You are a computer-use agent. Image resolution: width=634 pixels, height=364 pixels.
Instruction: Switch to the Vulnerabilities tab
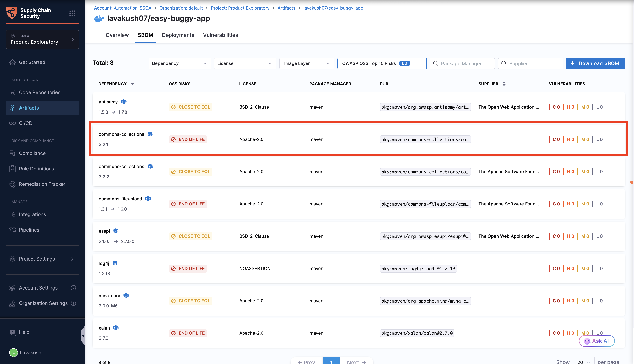[220, 35]
